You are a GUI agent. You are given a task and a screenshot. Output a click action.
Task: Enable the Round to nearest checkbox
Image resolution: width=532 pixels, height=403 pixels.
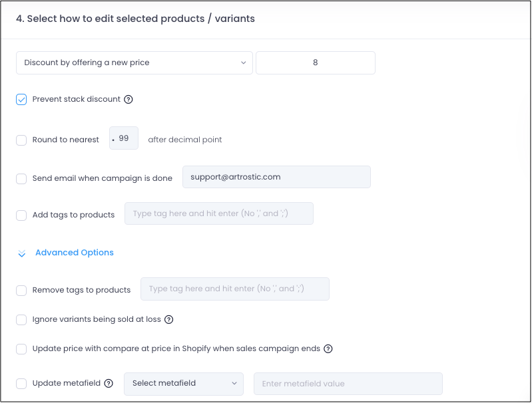pyautogui.click(x=21, y=140)
